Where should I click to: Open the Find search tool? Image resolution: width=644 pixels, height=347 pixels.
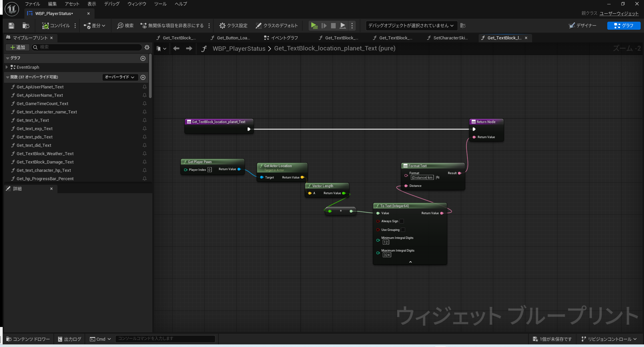125,26
